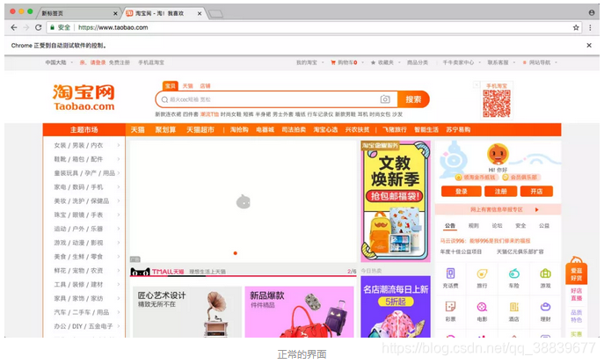Close the QR code panel with its X
Image resolution: width=604 pixels, height=364 pixels.
click(477, 84)
